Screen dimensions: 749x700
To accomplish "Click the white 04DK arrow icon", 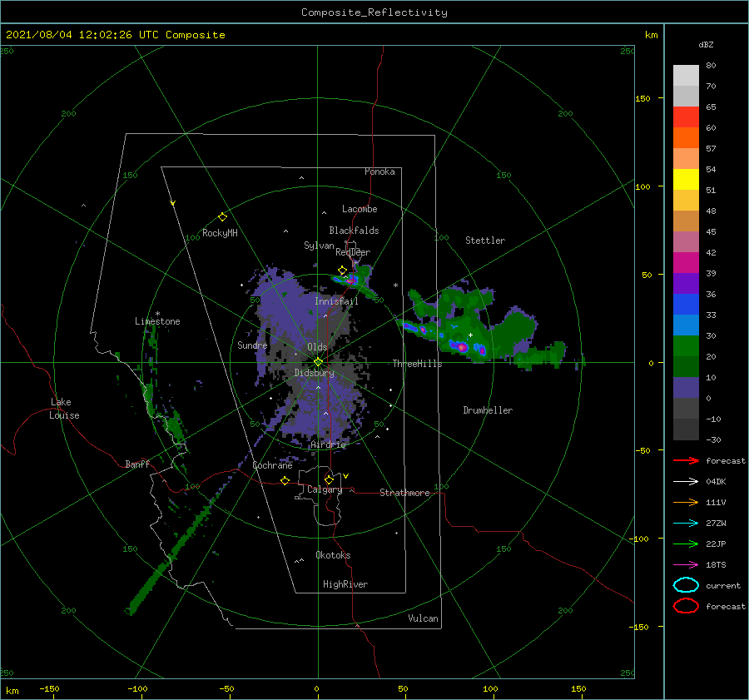I will 686,481.
